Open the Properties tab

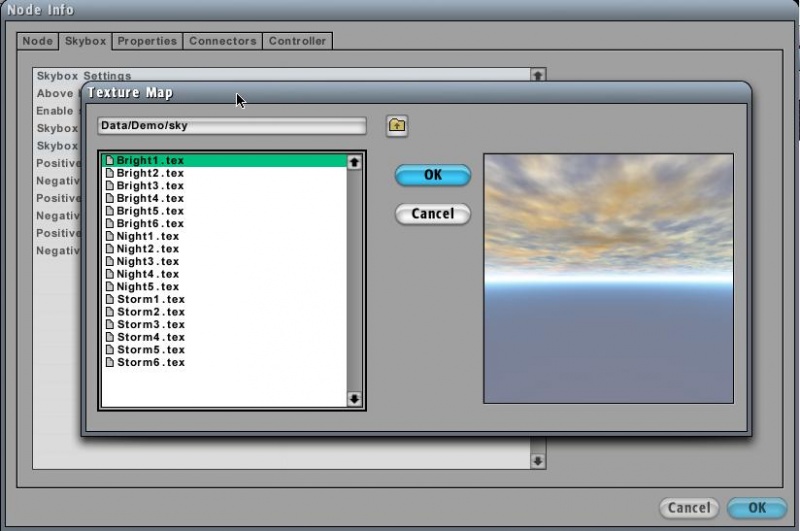pos(146,41)
